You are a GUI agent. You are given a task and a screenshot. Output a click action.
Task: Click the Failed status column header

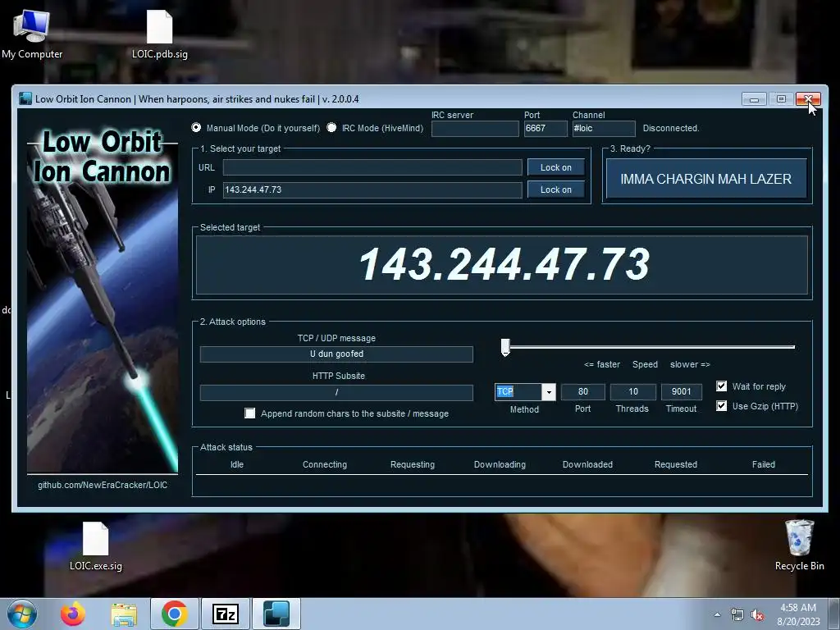coord(764,464)
